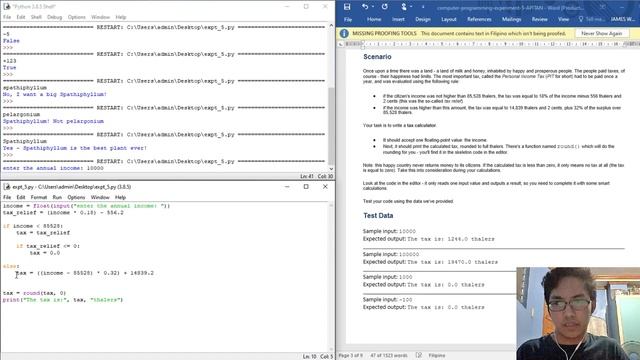Screen dimensions: 640x360
Task: Click the proofing check icon in status bar
Action: point(418,356)
